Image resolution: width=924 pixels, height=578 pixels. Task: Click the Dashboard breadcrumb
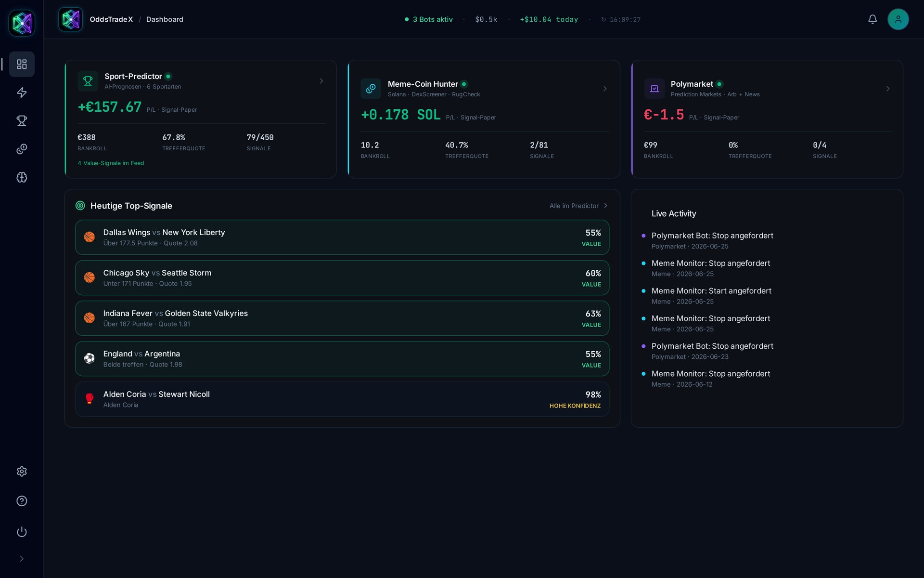click(165, 19)
